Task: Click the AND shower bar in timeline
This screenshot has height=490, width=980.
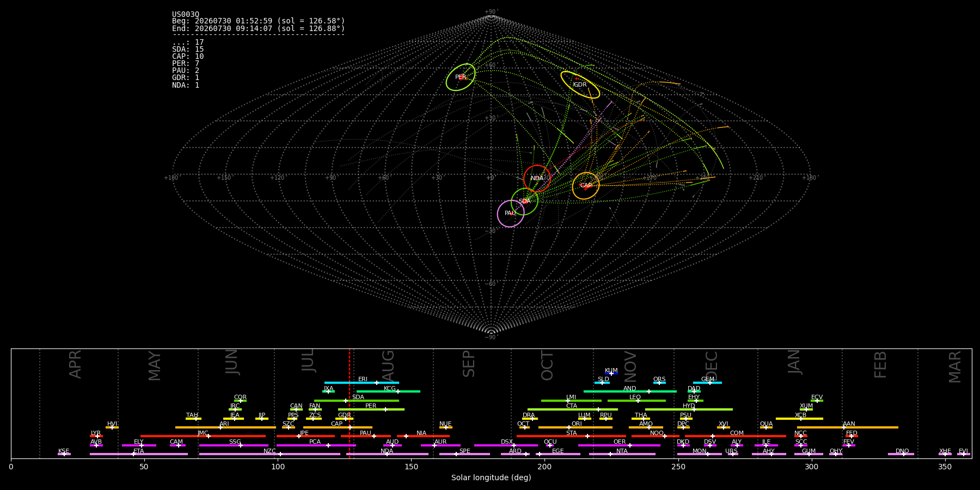Action: click(630, 391)
